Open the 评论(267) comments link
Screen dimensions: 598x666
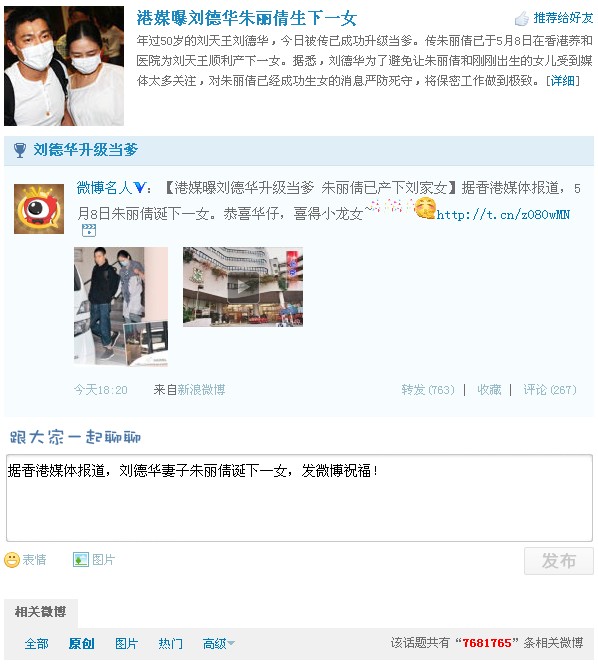tap(550, 389)
